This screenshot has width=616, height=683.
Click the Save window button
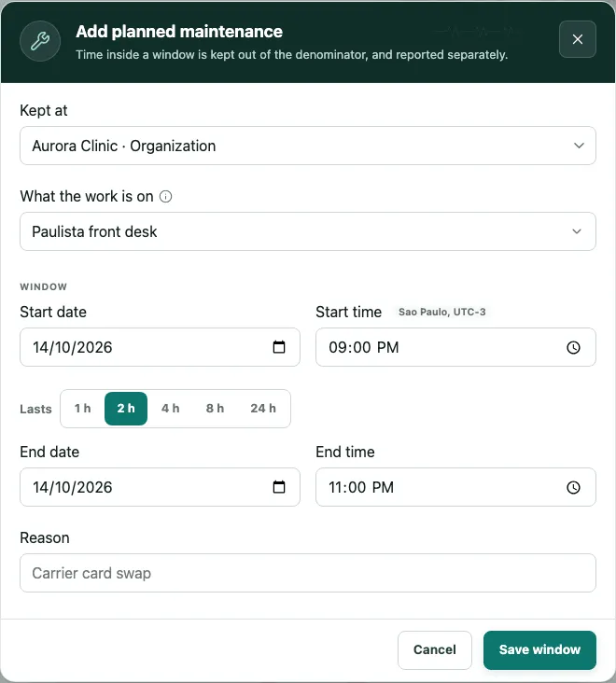tap(539, 650)
